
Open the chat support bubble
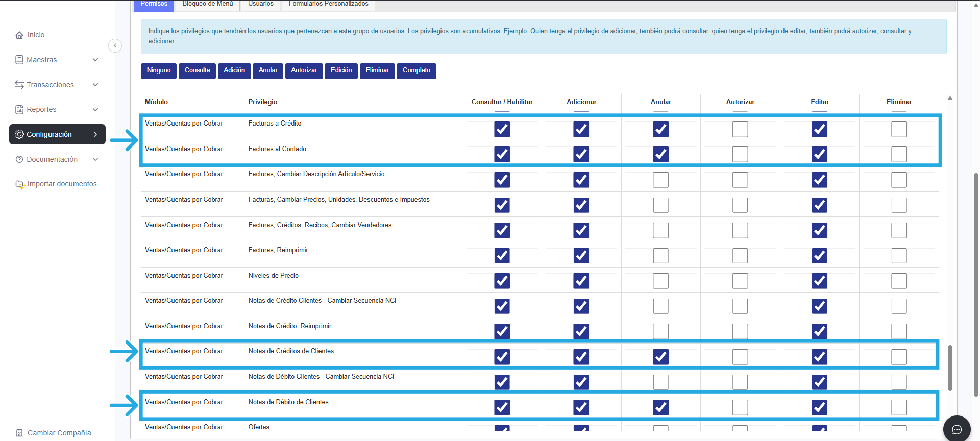957,429
